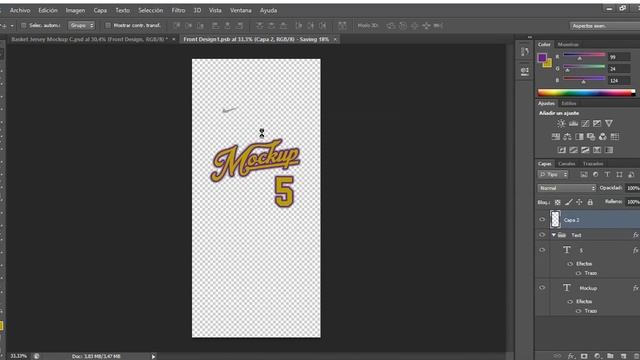Add a Color Lookup adjustment
Viewport: 640px width, 360px height.
click(x=615, y=137)
